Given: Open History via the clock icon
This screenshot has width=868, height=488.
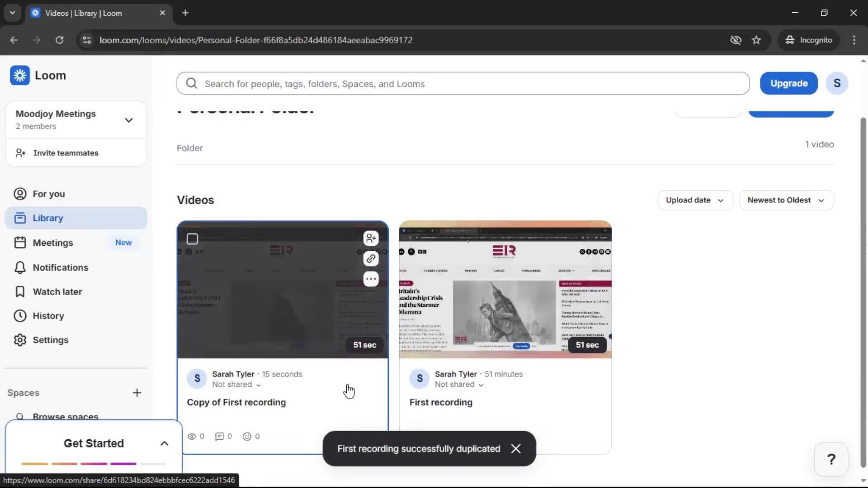Looking at the screenshot, I should coord(20,315).
